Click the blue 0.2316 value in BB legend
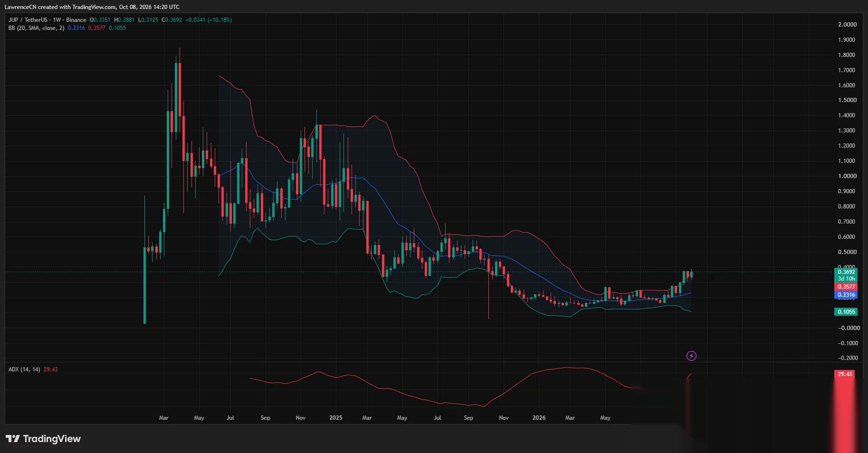 click(x=76, y=28)
